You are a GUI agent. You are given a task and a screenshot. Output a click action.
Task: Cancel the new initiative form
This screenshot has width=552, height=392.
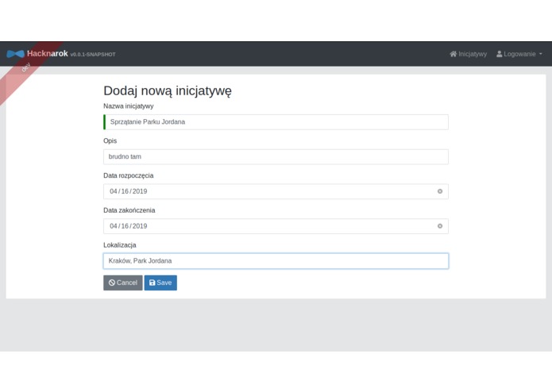(x=123, y=282)
